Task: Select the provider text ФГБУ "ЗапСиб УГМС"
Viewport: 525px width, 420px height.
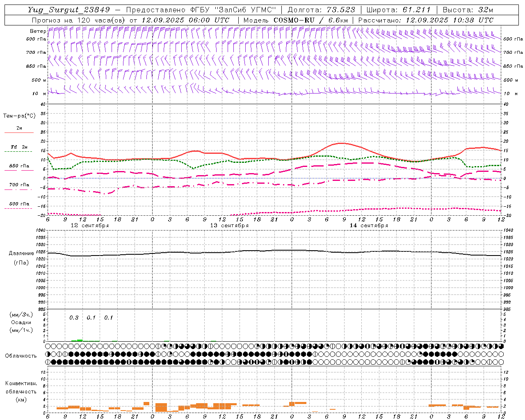Action: point(233,10)
